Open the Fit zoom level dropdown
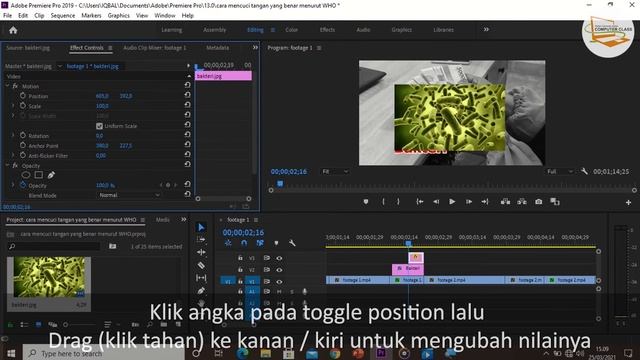The height and width of the screenshot is (360, 640). (x=335, y=171)
